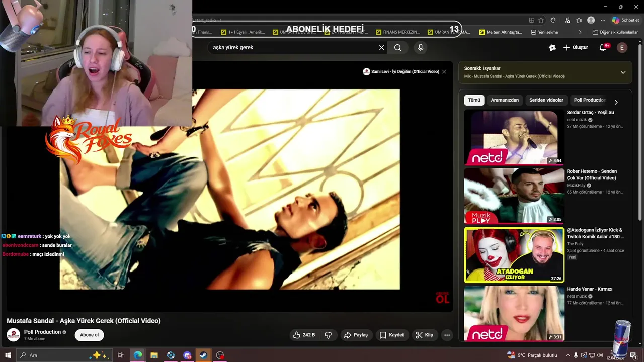This screenshot has height=362, width=644.
Task: Open Edge settings and more menu
Action: point(603,20)
